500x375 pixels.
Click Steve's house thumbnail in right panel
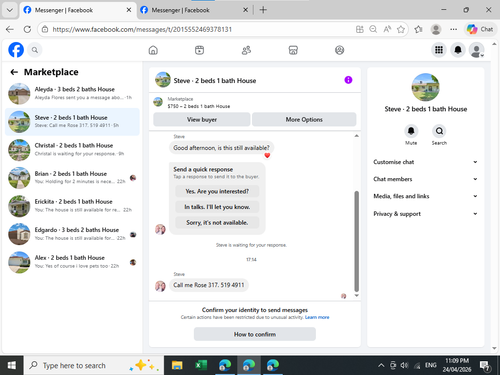(x=425, y=87)
